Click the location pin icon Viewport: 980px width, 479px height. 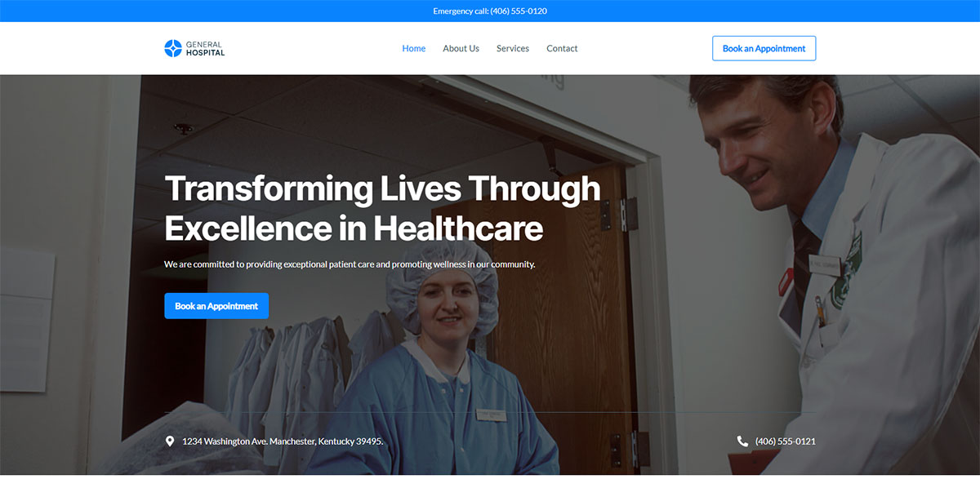coord(170,441)
